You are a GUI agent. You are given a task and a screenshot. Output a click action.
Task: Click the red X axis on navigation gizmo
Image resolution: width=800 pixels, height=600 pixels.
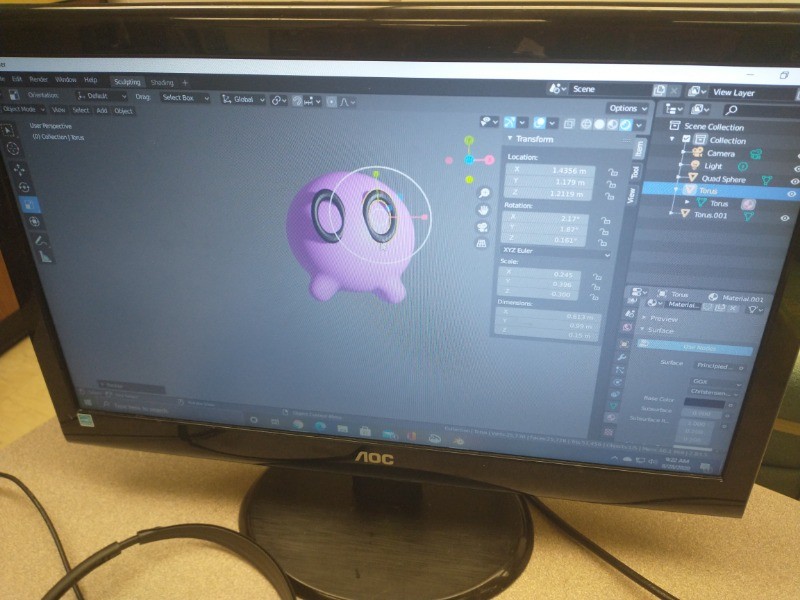(489, 160)
